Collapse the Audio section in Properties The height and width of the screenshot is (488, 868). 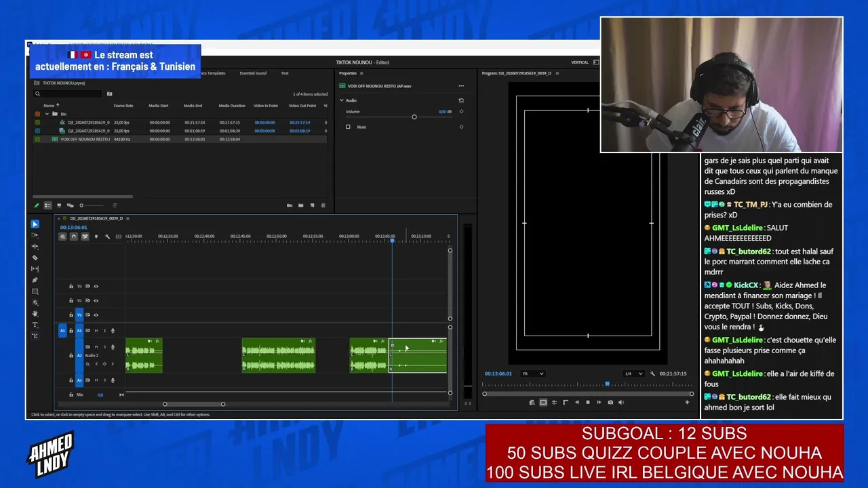point(342,100)
